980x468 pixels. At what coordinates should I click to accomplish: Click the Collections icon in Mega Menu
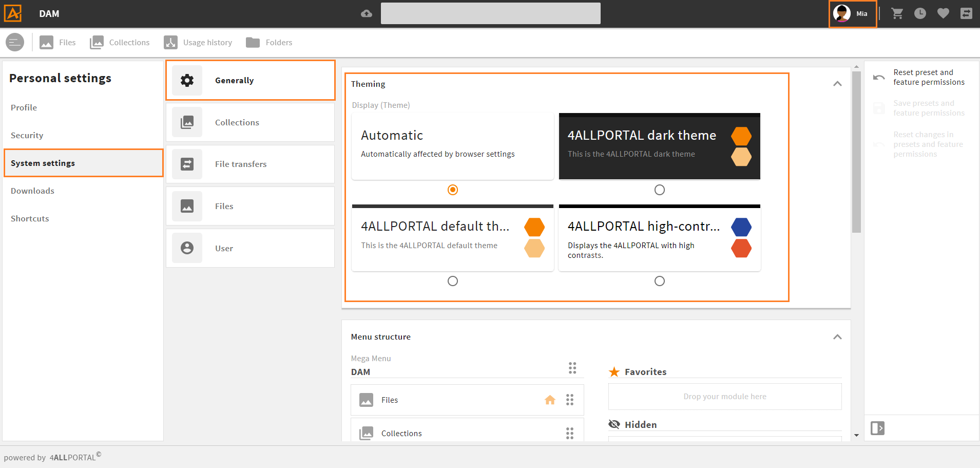pos(366,434)
